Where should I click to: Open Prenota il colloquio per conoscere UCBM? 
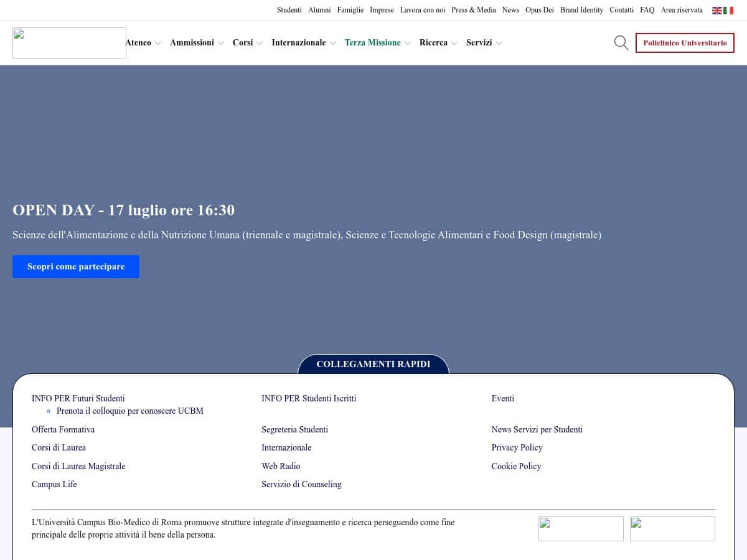[130, 411]
